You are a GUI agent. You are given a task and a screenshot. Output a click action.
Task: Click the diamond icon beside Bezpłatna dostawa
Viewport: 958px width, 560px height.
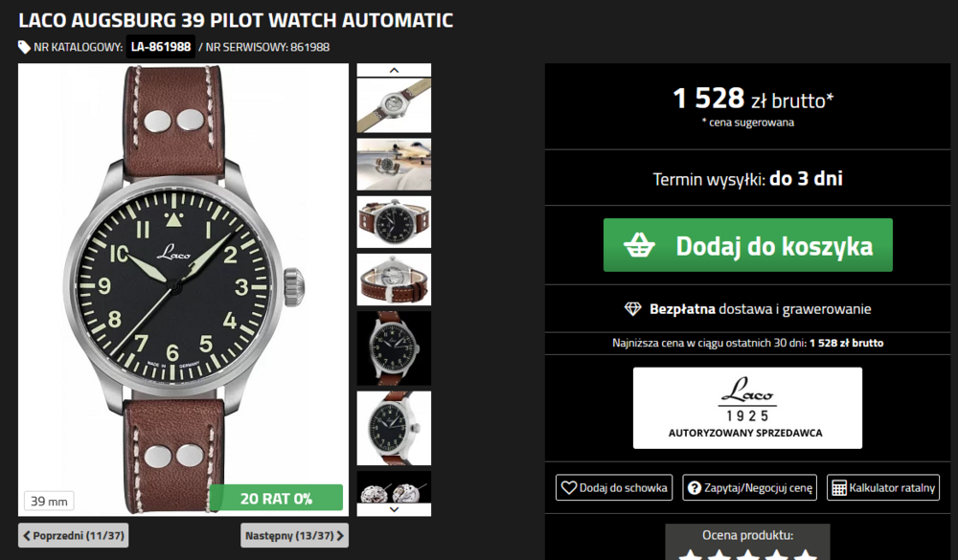[632, 309]
